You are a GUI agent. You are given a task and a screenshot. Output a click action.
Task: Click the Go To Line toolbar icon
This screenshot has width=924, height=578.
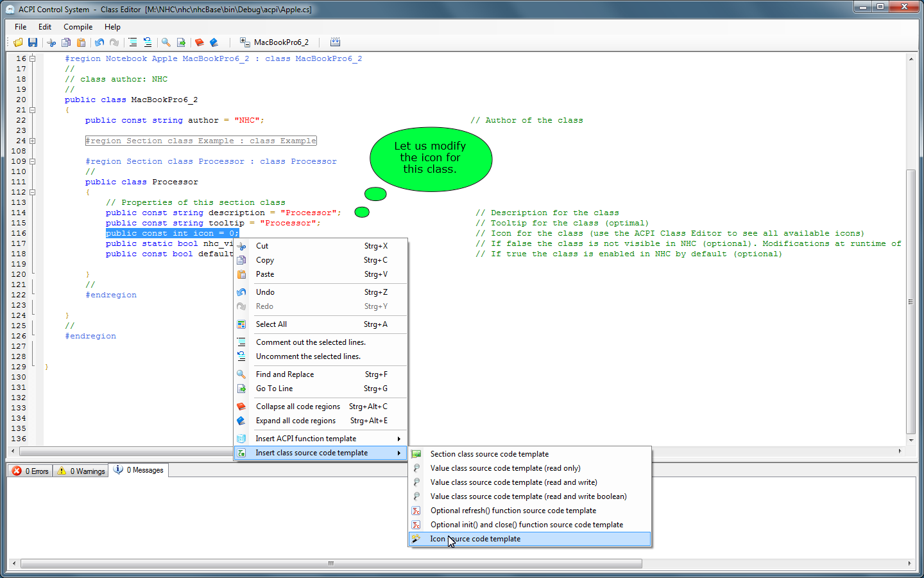tap(182, 42)
